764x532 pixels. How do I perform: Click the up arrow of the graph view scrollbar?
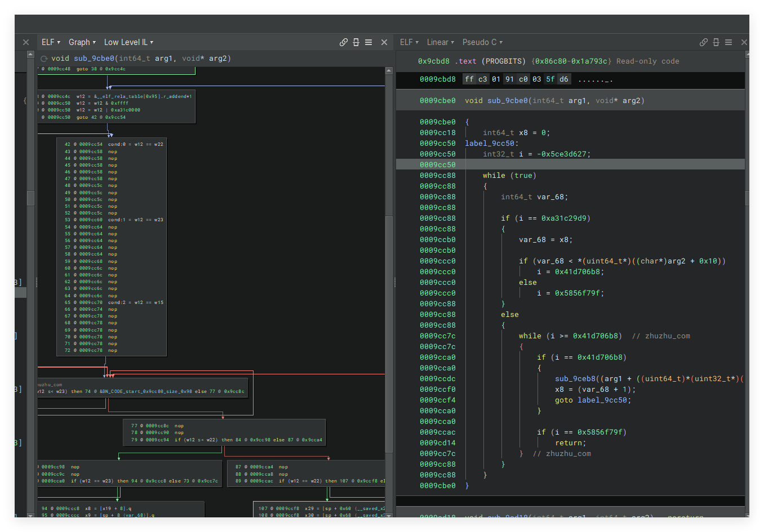[389, 71]
